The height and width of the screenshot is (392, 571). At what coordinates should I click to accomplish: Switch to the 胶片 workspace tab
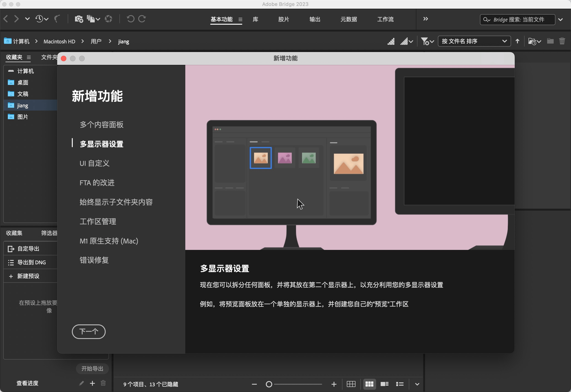click(283, 19)
